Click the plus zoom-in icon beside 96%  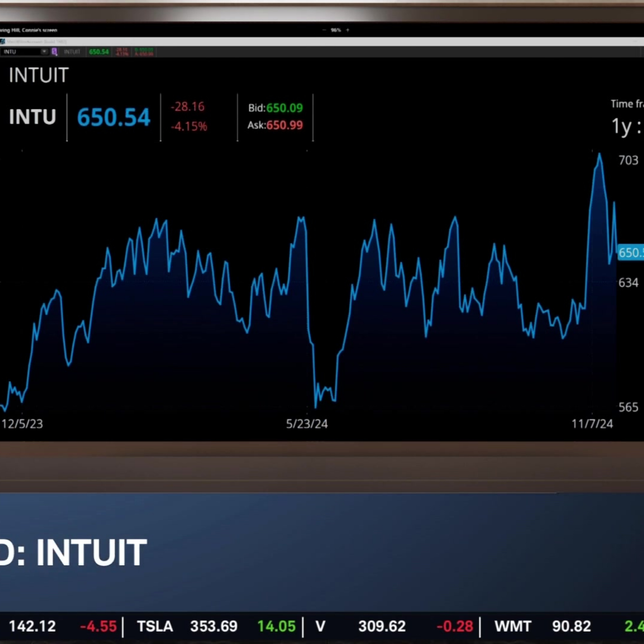point(348,30)
